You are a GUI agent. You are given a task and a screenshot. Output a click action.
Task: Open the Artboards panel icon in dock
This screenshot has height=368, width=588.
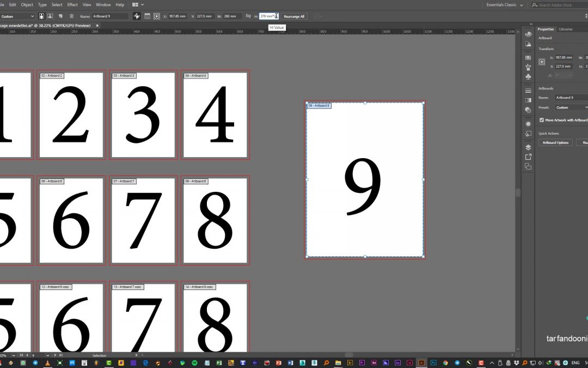click(x=528, y=166)
